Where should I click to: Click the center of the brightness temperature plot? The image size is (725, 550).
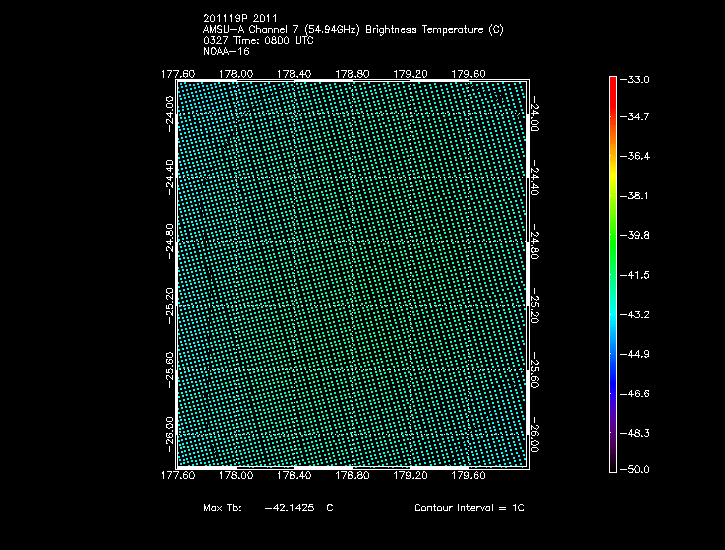click(x=352, y=274)
